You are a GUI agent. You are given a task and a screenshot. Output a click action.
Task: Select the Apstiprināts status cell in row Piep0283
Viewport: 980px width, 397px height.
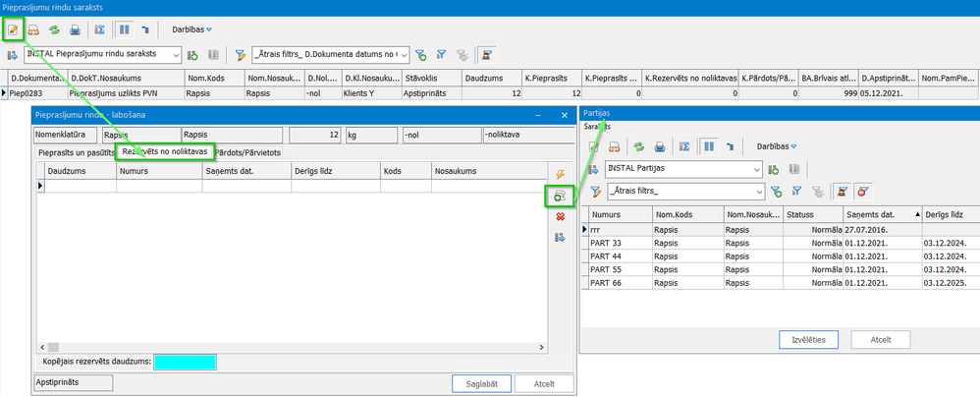coord(431,93)
